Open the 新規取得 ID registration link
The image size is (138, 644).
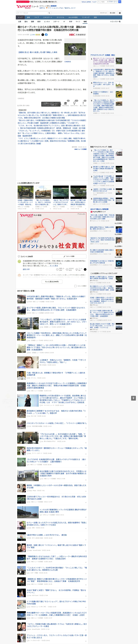pos(54,6)
